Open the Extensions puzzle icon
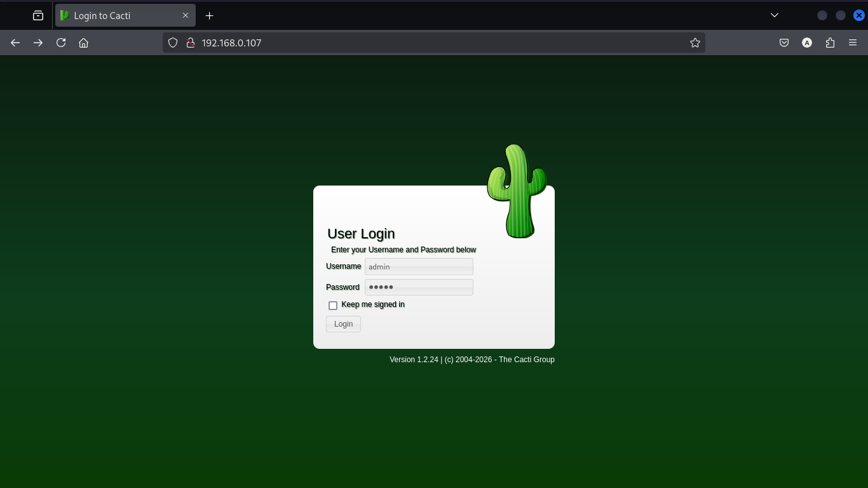The height and width of the screenshot is (488, 868). pos(830,43)
